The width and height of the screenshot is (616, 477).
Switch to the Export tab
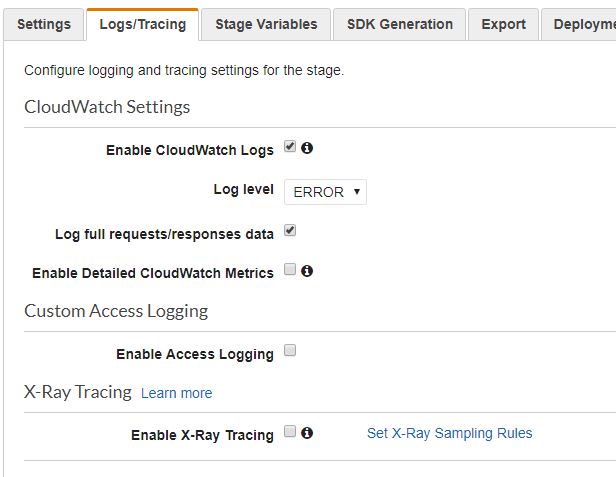point(503,24)
